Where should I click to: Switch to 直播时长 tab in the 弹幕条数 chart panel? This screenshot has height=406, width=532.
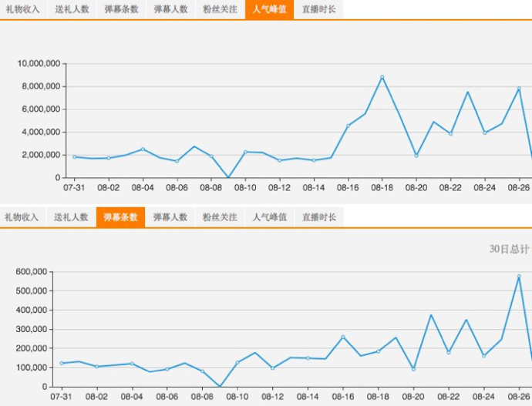pyautogui.click(x=319, y=217)
